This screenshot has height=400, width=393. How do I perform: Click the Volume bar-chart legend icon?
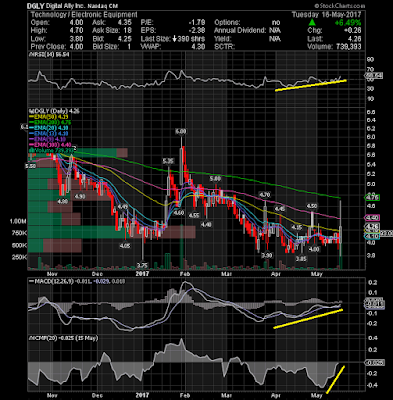point(29,151)
